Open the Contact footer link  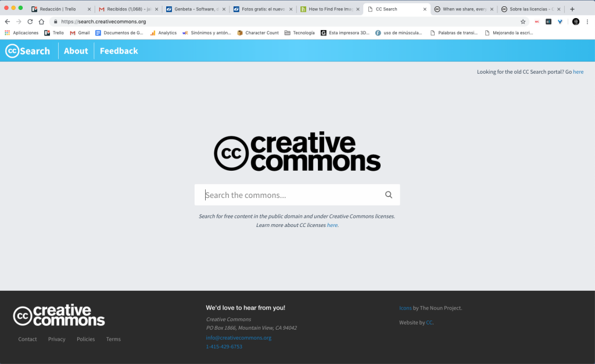(x=27, y=339)
